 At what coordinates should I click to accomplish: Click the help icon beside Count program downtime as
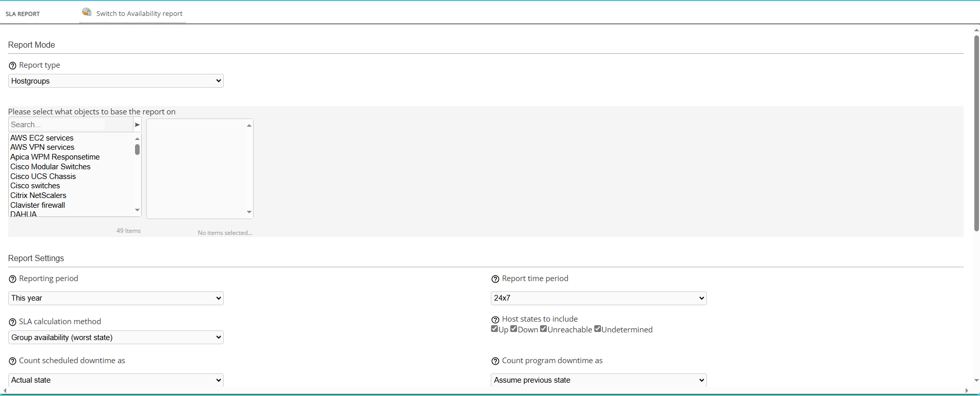coord(495,361)
